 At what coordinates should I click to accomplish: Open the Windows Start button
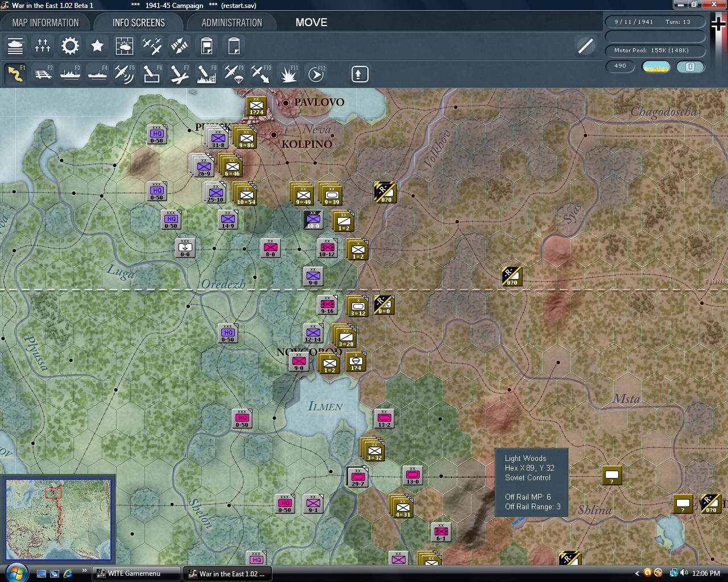[x=15, y=573]
